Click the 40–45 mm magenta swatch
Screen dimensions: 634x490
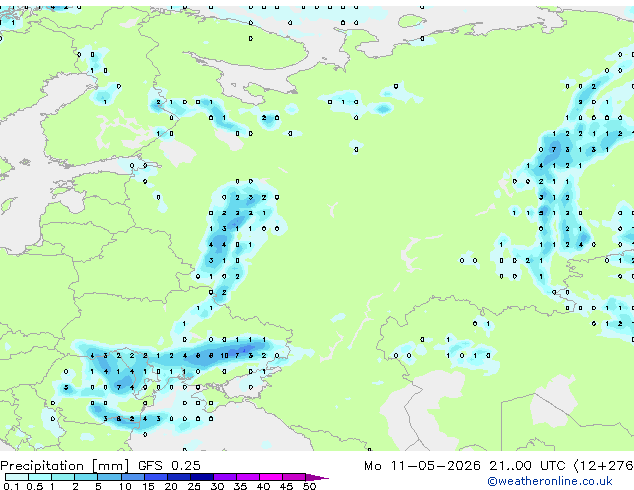(x=271, y=477)
